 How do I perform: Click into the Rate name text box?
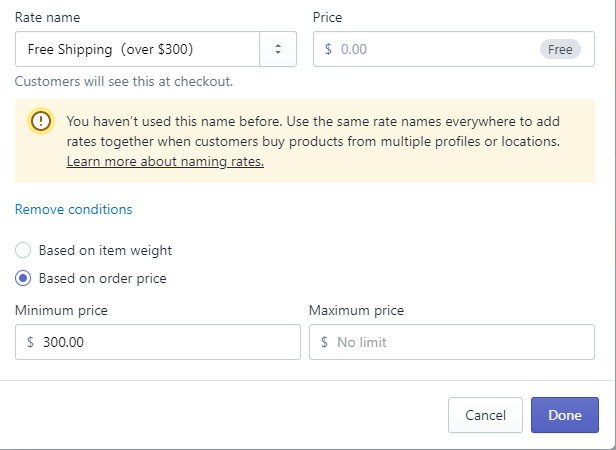coord(135,48)
